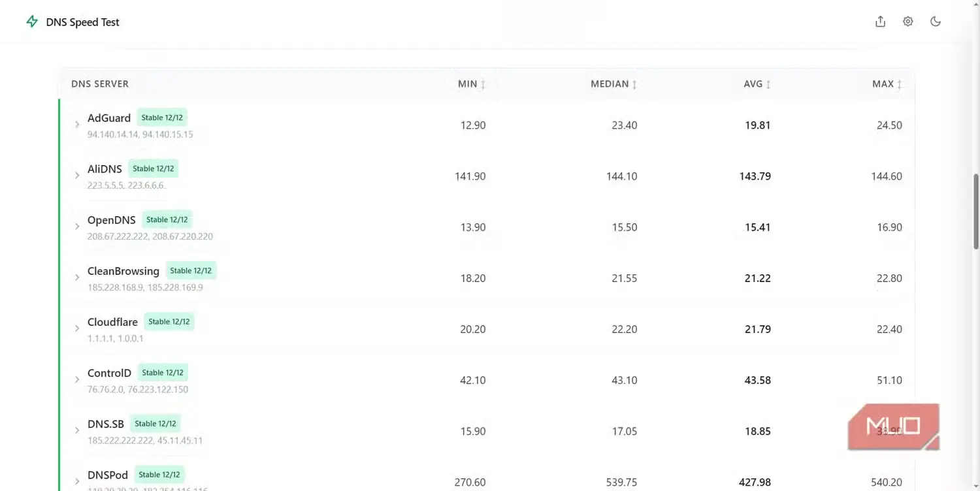Screen dimensions: 980x491
Task: Click AliDNS AVG value 143.79
Action: (755, 176)
